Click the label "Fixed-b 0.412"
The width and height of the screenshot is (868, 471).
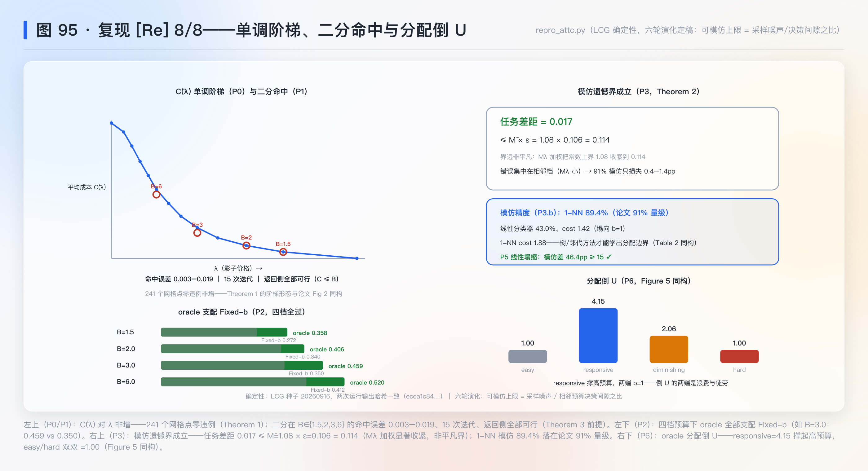[328, 390]
